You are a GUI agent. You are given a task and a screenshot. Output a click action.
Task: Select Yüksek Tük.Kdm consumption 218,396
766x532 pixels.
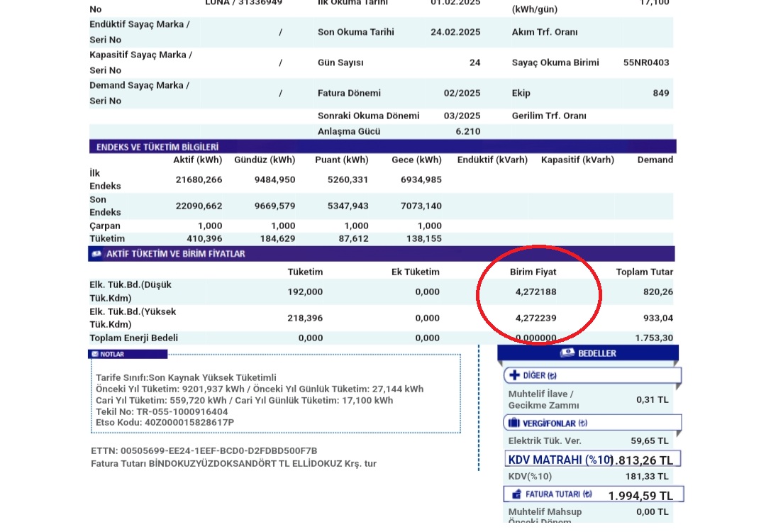pyautogui.click(x=305, y=318)
